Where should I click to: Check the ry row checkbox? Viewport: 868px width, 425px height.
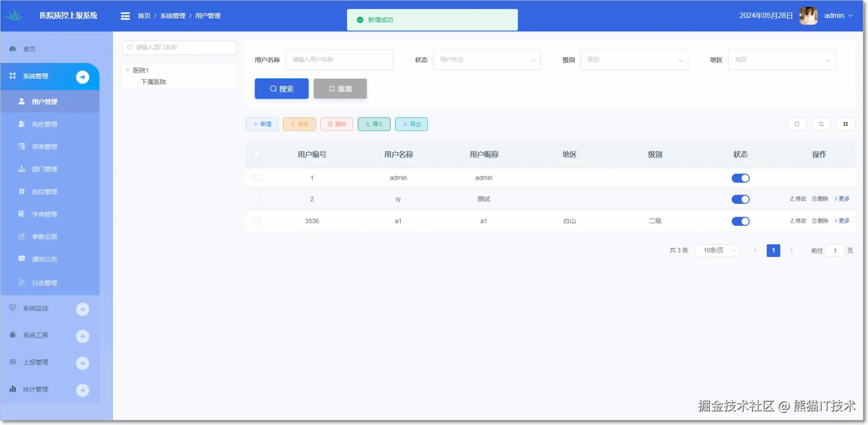[x=257, y=199]
